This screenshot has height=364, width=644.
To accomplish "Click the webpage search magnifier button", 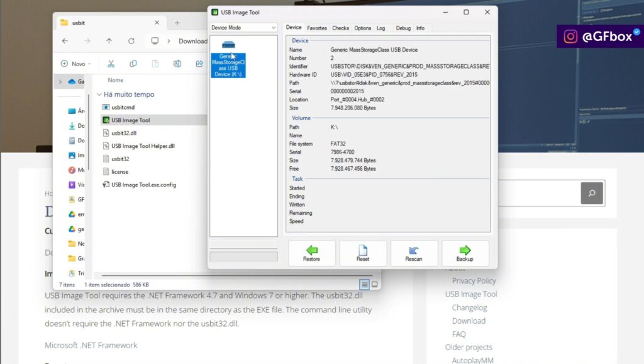I will pos(592,193).
